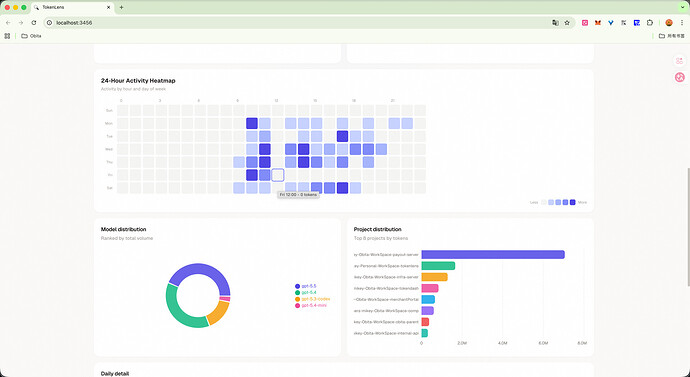The height and width of the screenshot is (377, 690).
Task: Click the purple payout-server bar
Action: 493,255
